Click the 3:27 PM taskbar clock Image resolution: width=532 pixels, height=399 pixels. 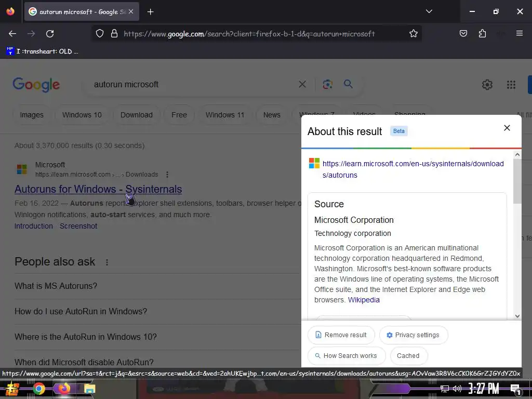click(484, 389)
